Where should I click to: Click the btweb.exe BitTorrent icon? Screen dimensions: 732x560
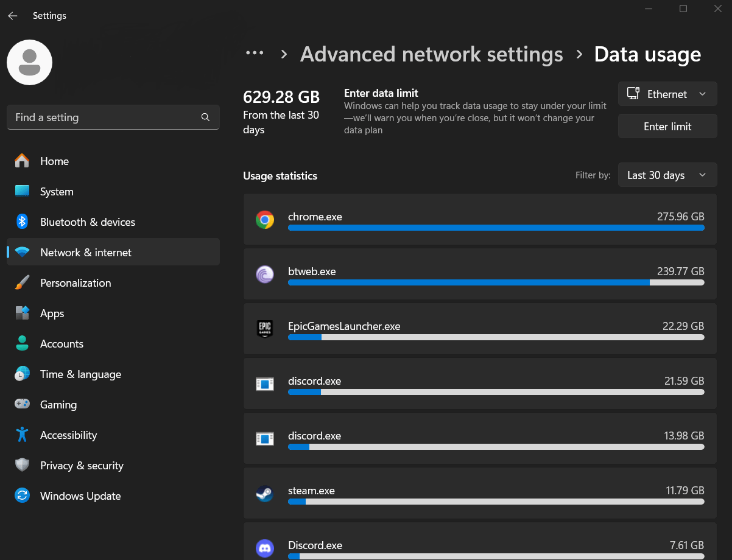tap(265, 275)
